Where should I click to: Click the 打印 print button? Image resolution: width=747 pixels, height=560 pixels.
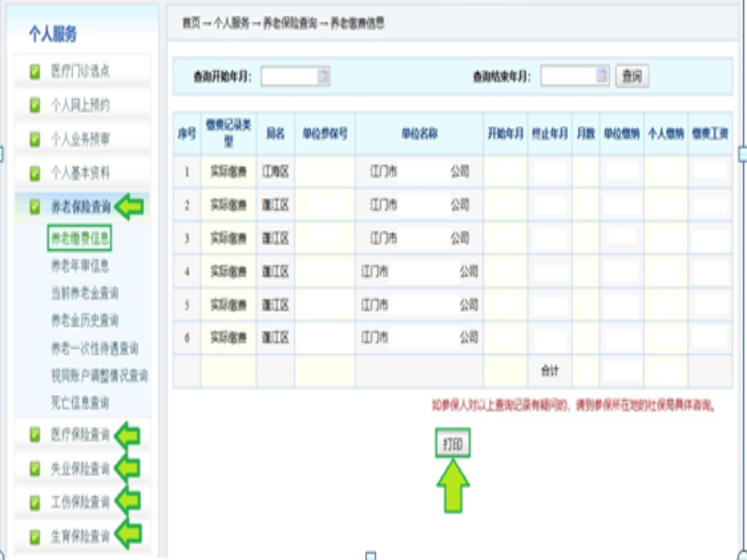(x=453, y=444)
